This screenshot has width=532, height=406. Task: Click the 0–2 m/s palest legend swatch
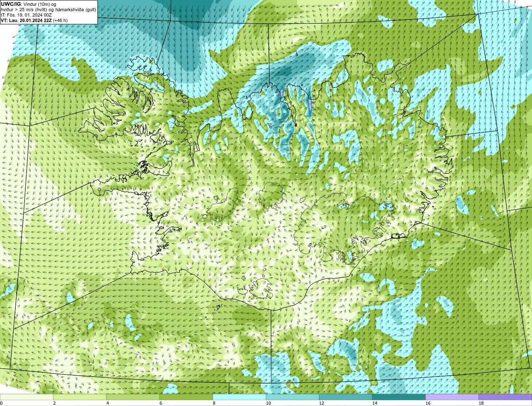[x=27, y=397]
